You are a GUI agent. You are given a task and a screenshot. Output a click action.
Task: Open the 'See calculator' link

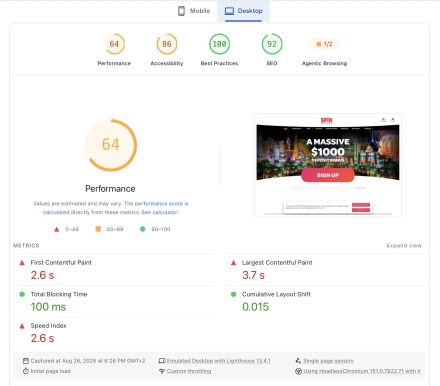click(159, 212)
